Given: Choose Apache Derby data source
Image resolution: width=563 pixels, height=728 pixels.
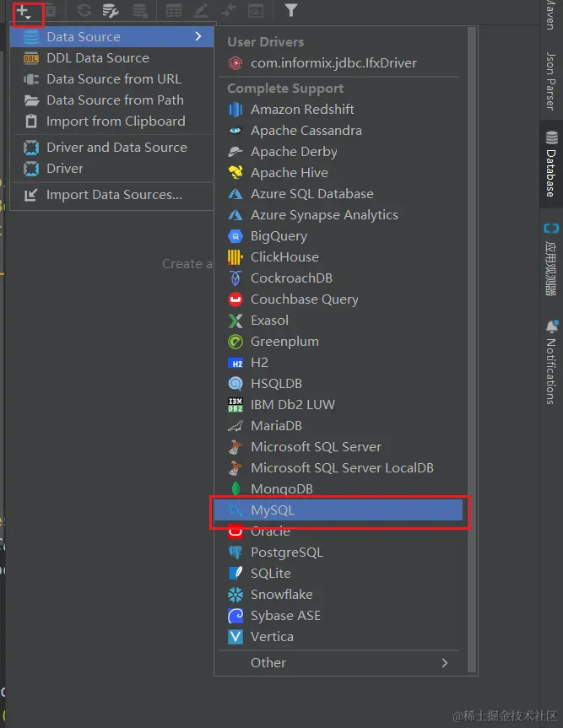Looking at the screenshot, I should [x=338, y=152].
